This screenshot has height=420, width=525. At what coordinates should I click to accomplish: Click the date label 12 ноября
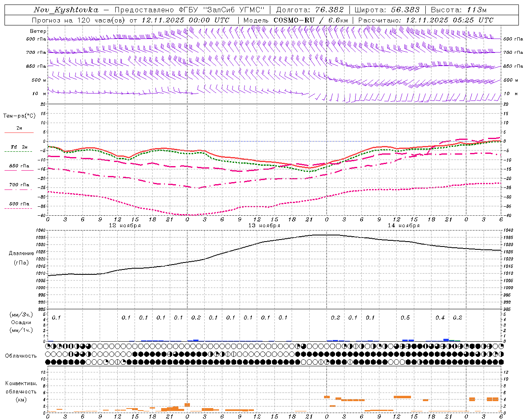click(125, 226)
